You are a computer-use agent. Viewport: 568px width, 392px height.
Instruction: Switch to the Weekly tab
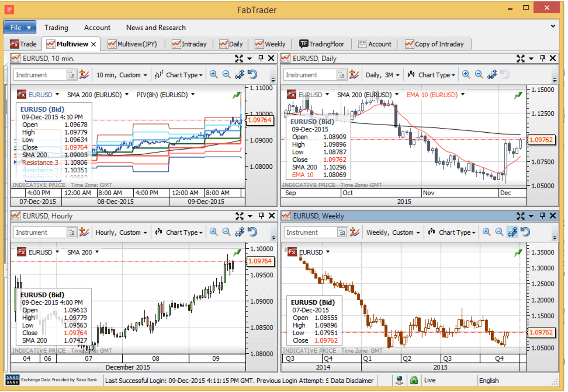[270, 44]
